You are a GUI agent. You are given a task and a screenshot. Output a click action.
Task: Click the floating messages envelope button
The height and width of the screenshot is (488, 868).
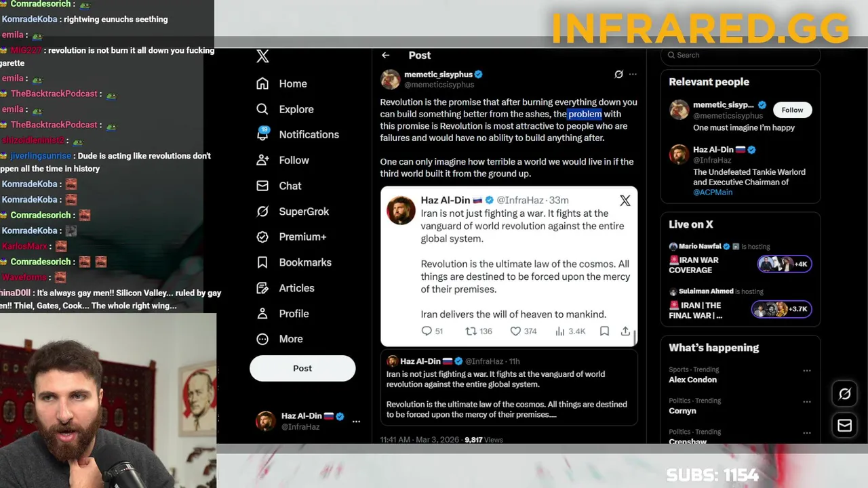click(844, 425)
